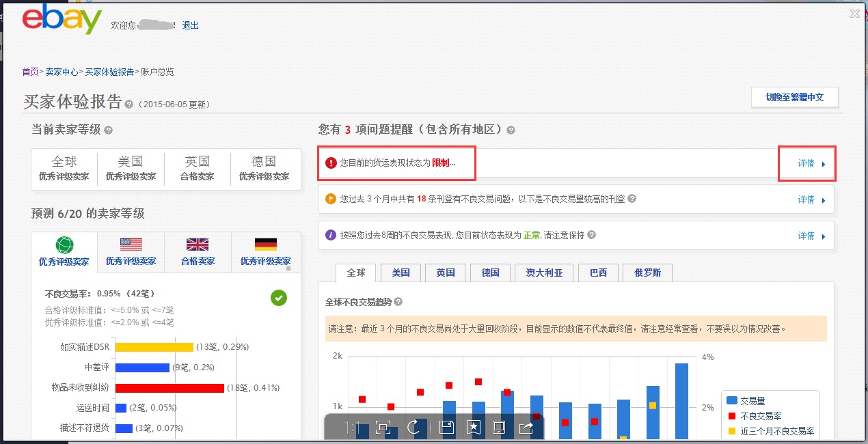Click 卖家中心 in the breadcrumb
The height and width of the screenshot is (444, 868).
62,72
